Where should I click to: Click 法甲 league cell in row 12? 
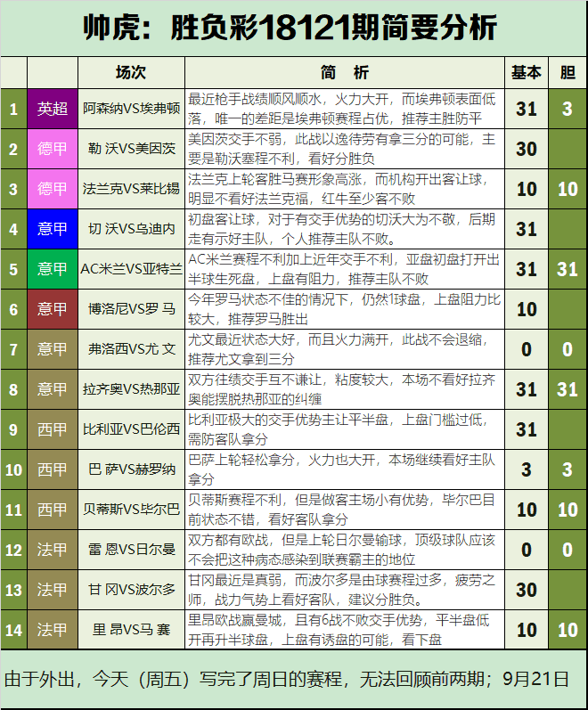pos(53,550)
